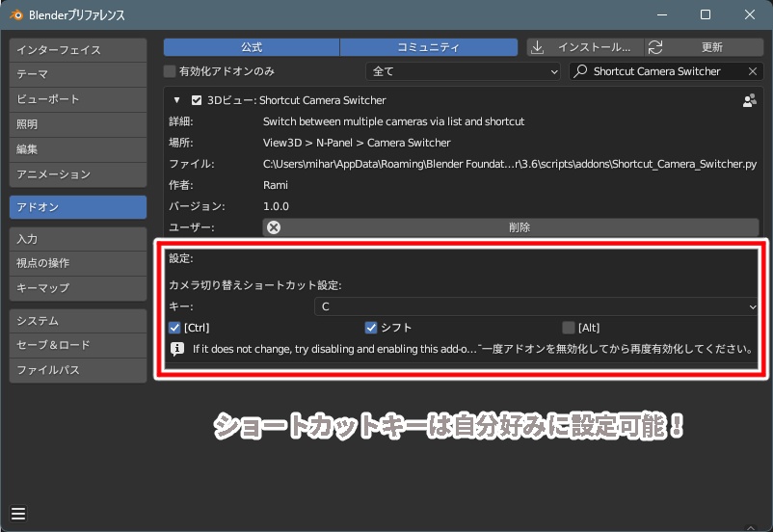
Task: Click the Blender logo in title bar
Action: 16,14
